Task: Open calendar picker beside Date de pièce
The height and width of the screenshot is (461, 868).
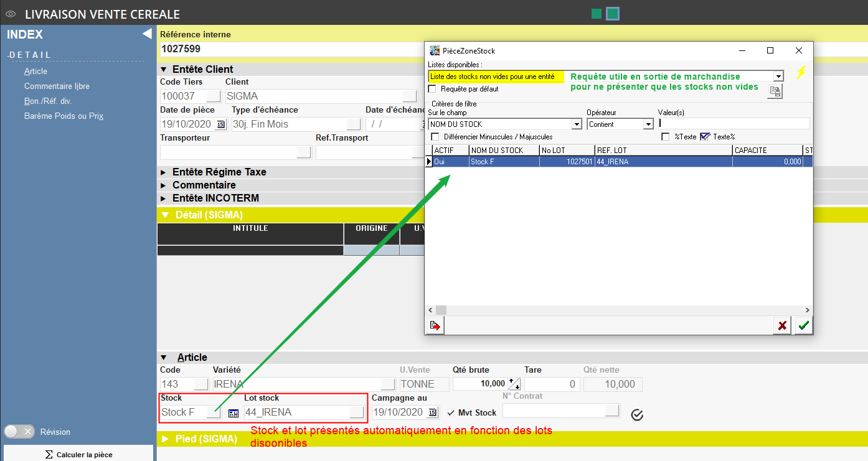Action: [220, 124]
